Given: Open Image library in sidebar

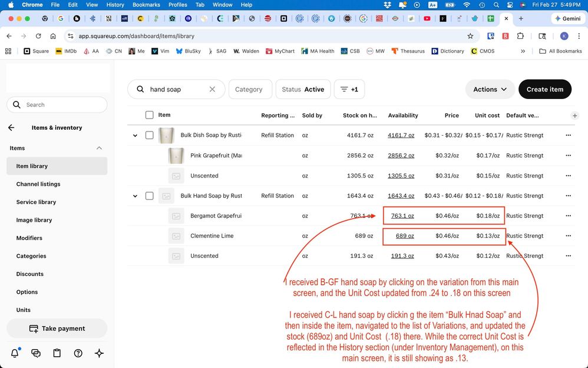Looking at the screenshot, I should pyautogui.click(x=57, y=220).
